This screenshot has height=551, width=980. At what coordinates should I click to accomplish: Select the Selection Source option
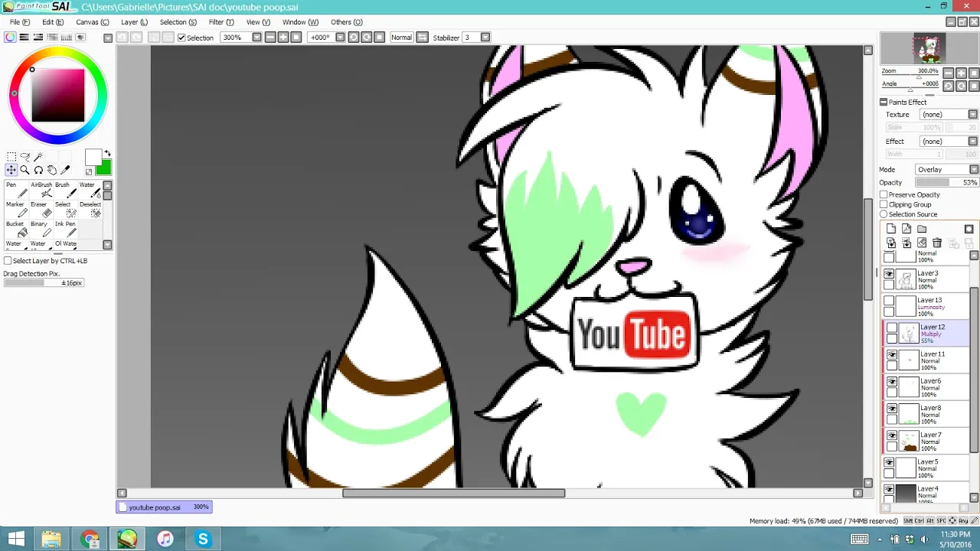coord(884,214)
